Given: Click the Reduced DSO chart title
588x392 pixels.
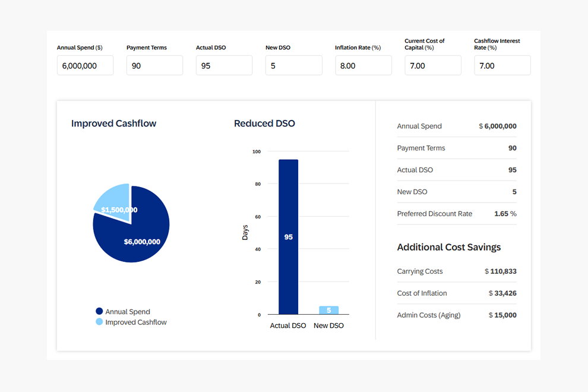Looking at the screenshot, I should [x=264, y=123].
